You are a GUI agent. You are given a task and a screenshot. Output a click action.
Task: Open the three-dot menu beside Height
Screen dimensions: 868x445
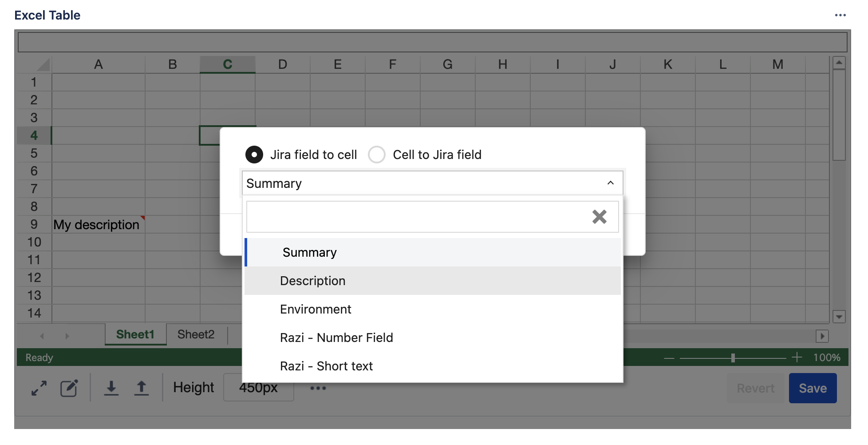pos(318,388)
